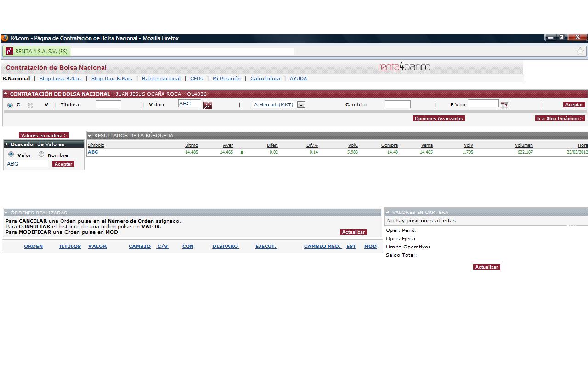Screen dimensions: 588x368
Task: Click the Títulos input field
Action: click(108, 104)
